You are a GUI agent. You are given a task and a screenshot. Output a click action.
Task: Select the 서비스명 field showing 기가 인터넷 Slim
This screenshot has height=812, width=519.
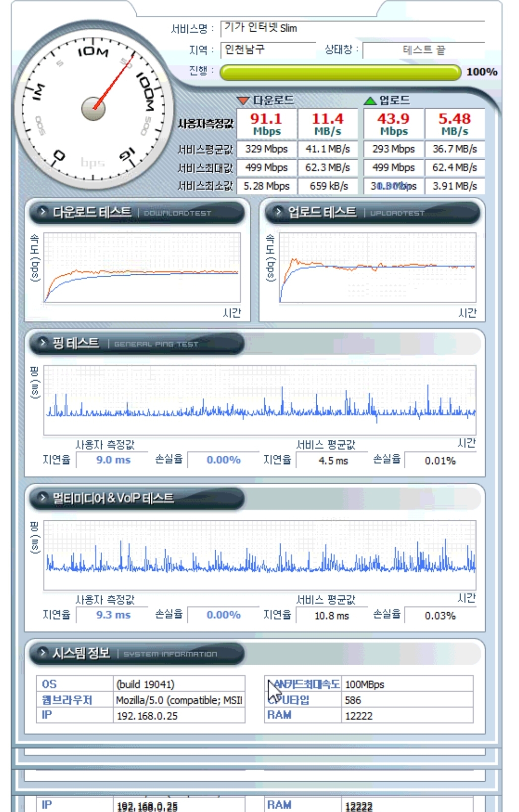352,28
